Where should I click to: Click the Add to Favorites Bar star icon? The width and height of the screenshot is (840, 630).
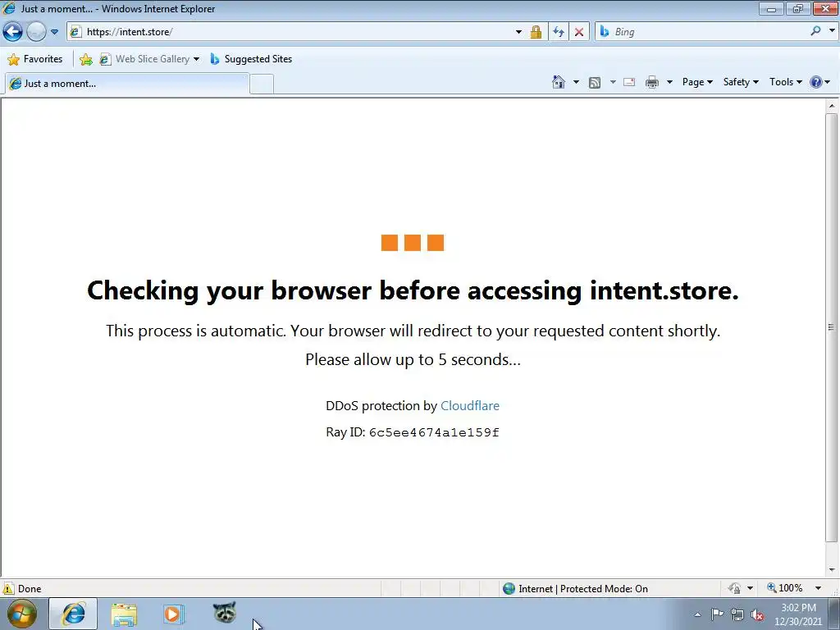pyautogui.click(x=85, y=59)
